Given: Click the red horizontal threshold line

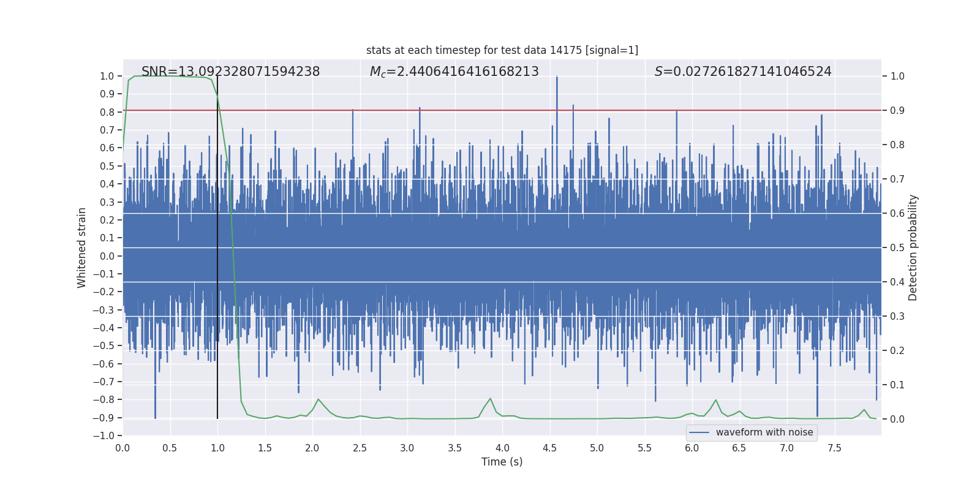Looking at the screenshot, I should pos(502,110).
